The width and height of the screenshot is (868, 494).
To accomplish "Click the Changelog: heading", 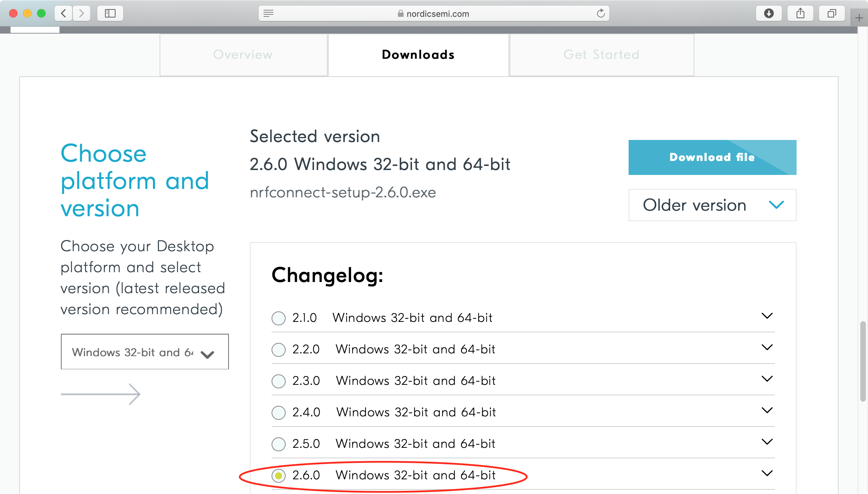I will [x=327, y=275].
